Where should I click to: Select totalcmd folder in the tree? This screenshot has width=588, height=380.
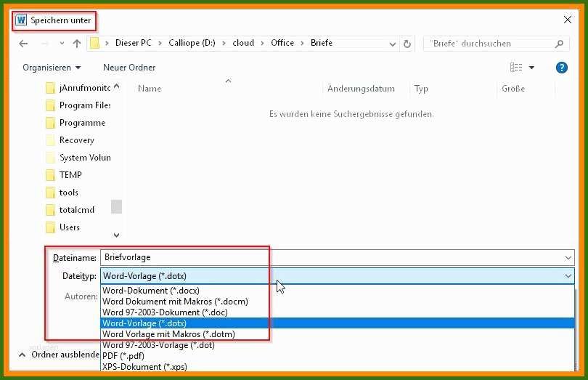click(x=70, y=210)
